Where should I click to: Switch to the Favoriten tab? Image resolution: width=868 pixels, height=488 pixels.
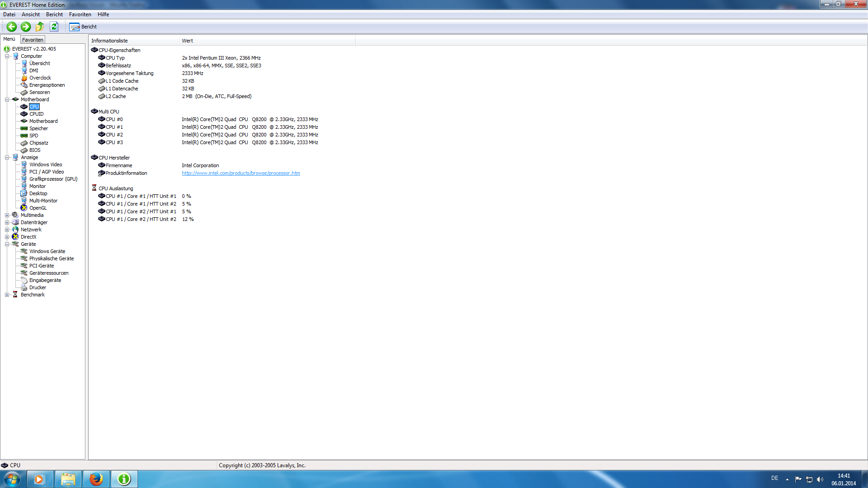[33, 40]
